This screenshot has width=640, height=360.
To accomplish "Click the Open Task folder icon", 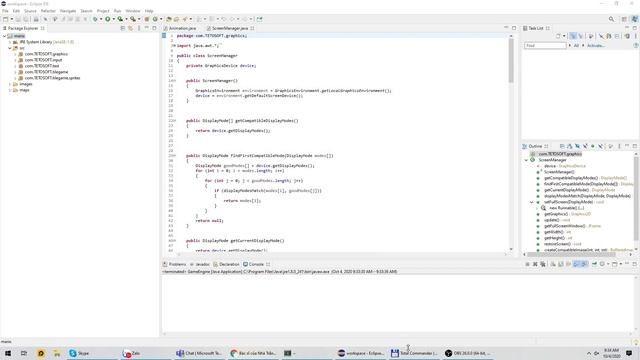I will pos(176,19).
